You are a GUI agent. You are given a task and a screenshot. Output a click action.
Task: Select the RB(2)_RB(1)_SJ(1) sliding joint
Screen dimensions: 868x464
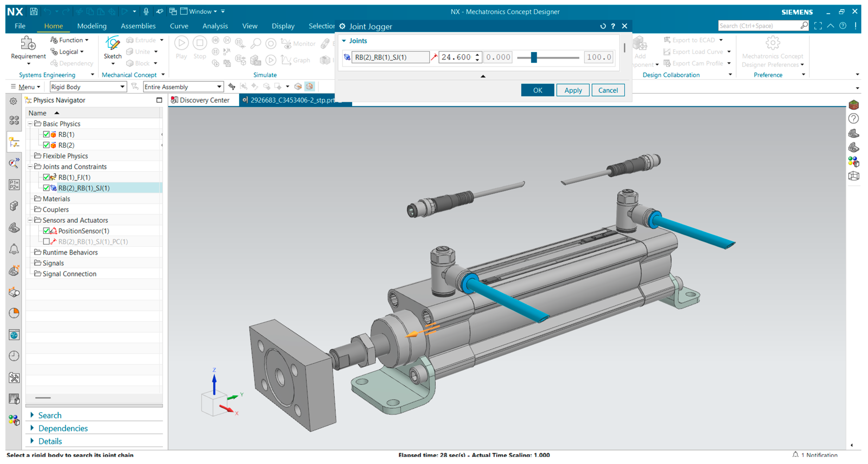[83, 188]
